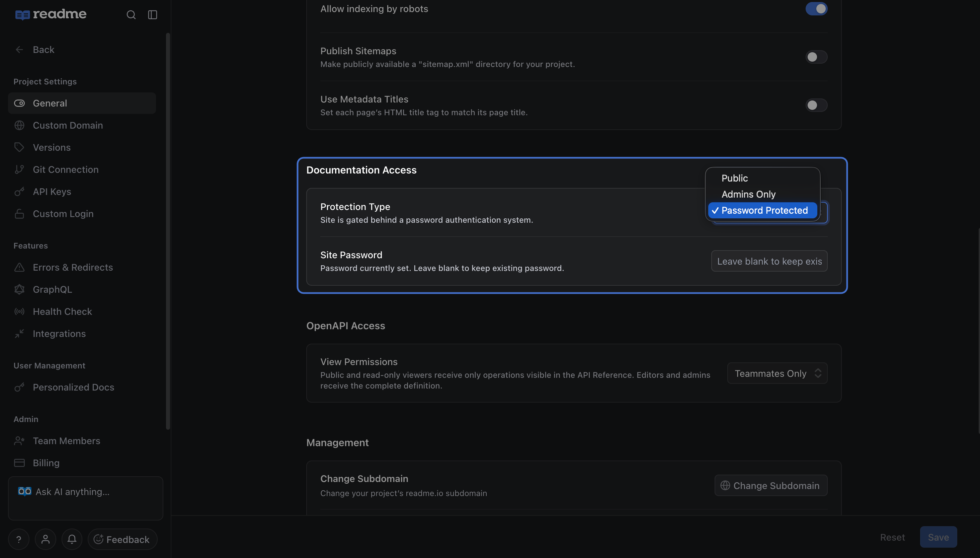Screen dimensions: 980x558
Task: Click the Change Subdomain button
Action: tap(770, 486)
